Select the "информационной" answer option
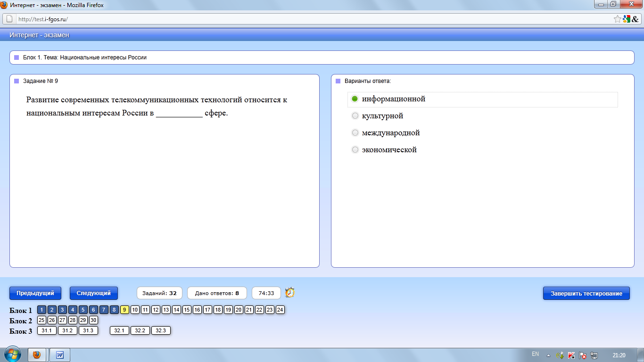This screenshot has height=362, width=644. [x=355, y=99]
